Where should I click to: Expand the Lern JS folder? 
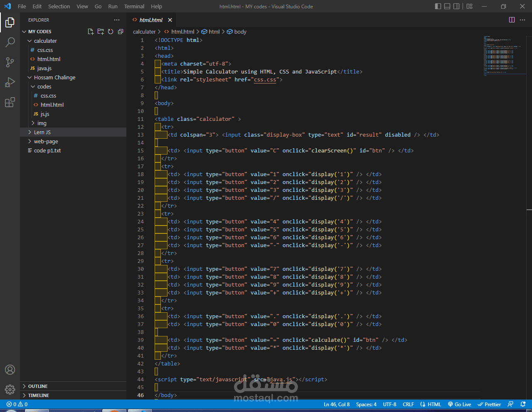point(42,132)
